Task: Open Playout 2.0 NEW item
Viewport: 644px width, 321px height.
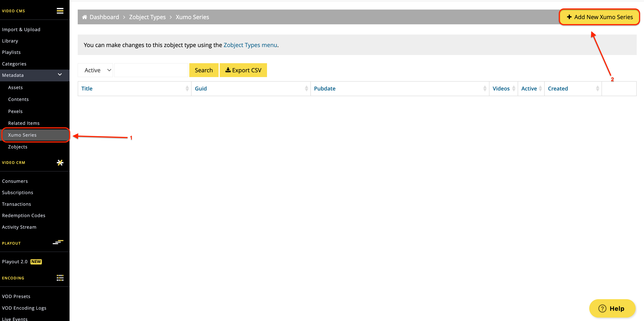Action: click(22, 262)
